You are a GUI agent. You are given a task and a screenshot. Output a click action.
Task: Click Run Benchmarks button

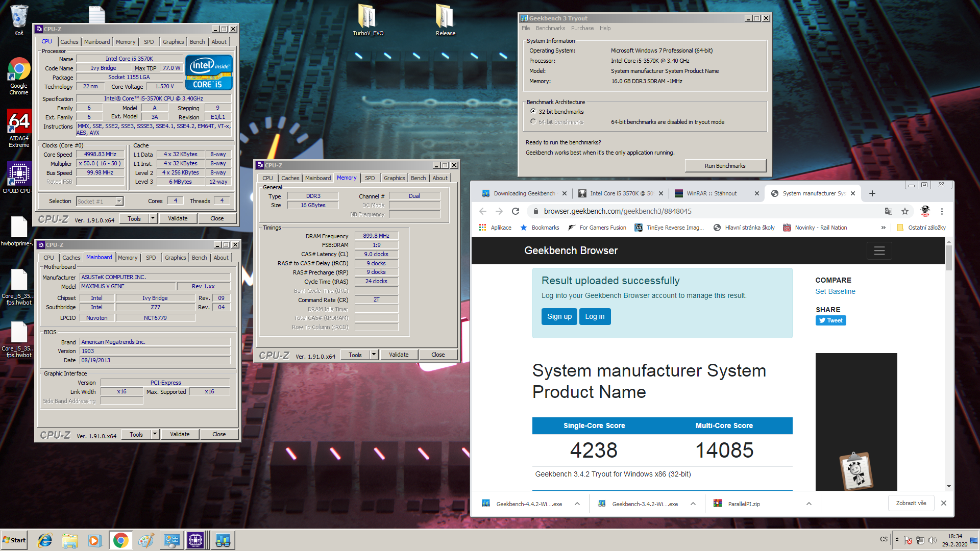[x=725, y=166]
